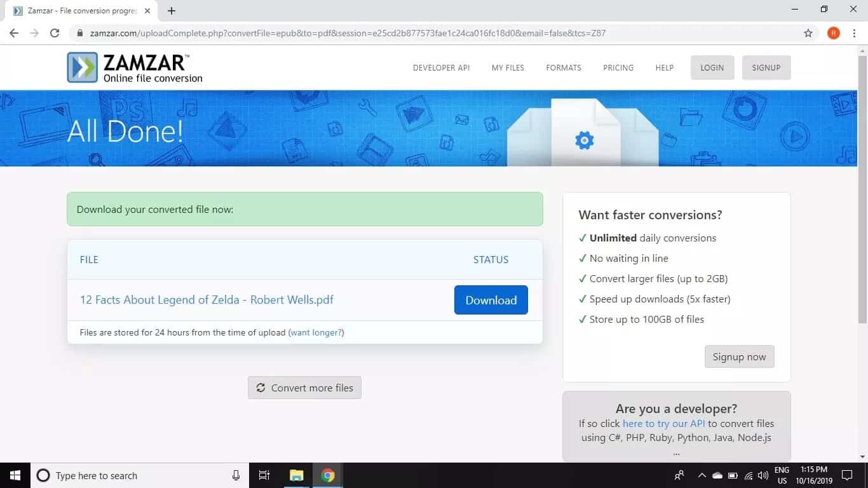Click the Cortana microphone icon
This screenshot has height=488, width=868.
pos(236,475)
